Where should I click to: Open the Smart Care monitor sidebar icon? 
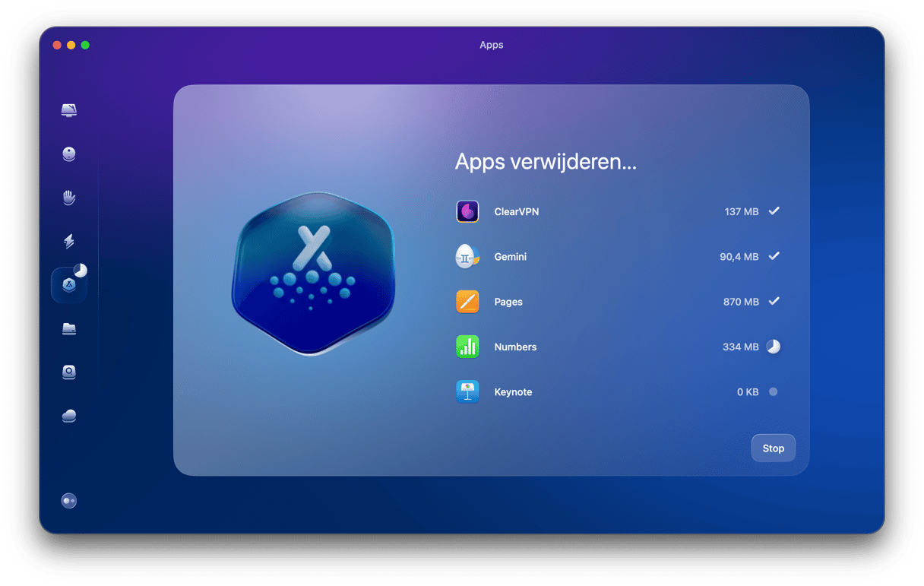pos(69,110)
